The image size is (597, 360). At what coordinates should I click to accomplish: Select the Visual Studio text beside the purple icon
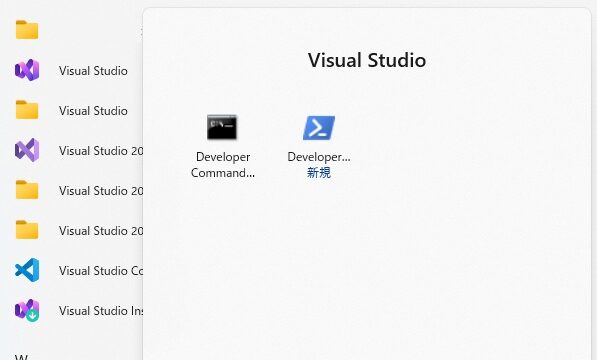pos(93,71)
